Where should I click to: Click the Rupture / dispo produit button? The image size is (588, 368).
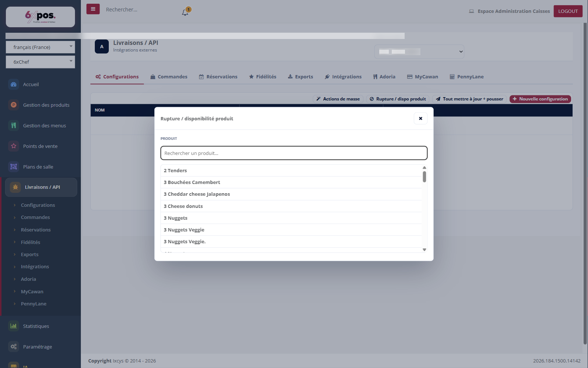coord(398,99)
